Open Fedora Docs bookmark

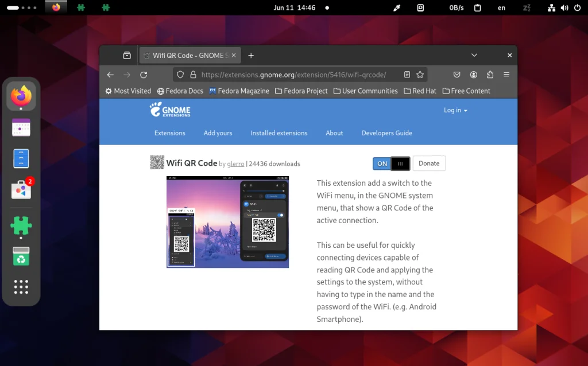point(180,91)
